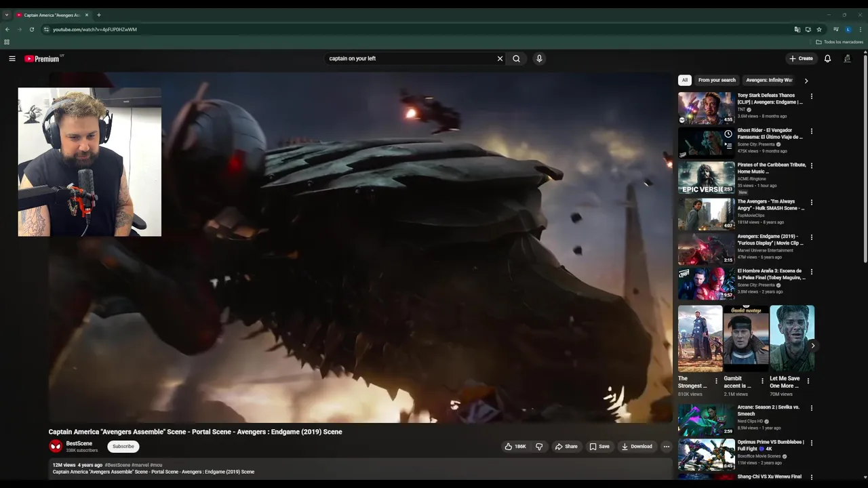Click the Download button
868x488 pixels.
pos(637,446)
